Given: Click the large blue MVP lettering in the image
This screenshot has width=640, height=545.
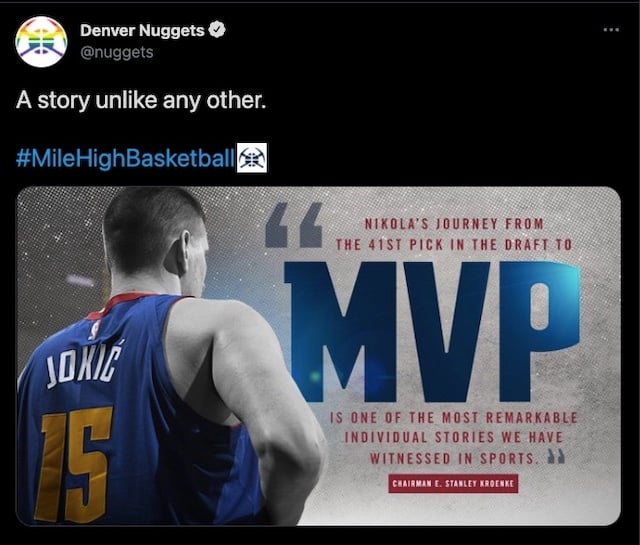Looking at the screenshot, I should (433, 331).
